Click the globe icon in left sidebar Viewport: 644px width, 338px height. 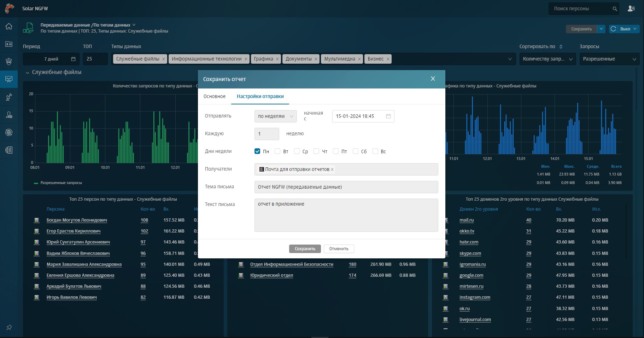[9, 132]
